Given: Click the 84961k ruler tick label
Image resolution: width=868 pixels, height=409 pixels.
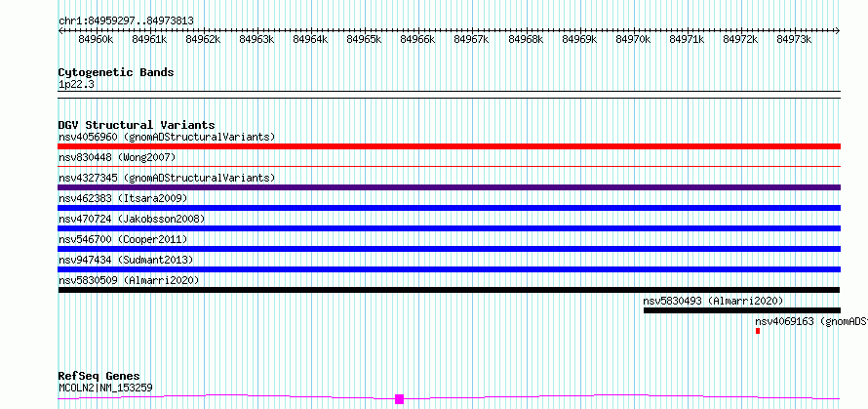Looking at the screenshot, I should tap(149, 39).
